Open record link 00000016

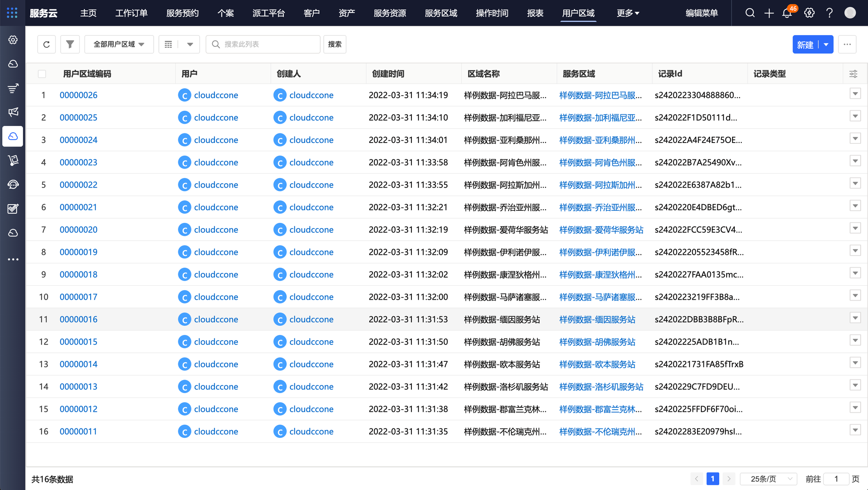[x=79, y=319]
